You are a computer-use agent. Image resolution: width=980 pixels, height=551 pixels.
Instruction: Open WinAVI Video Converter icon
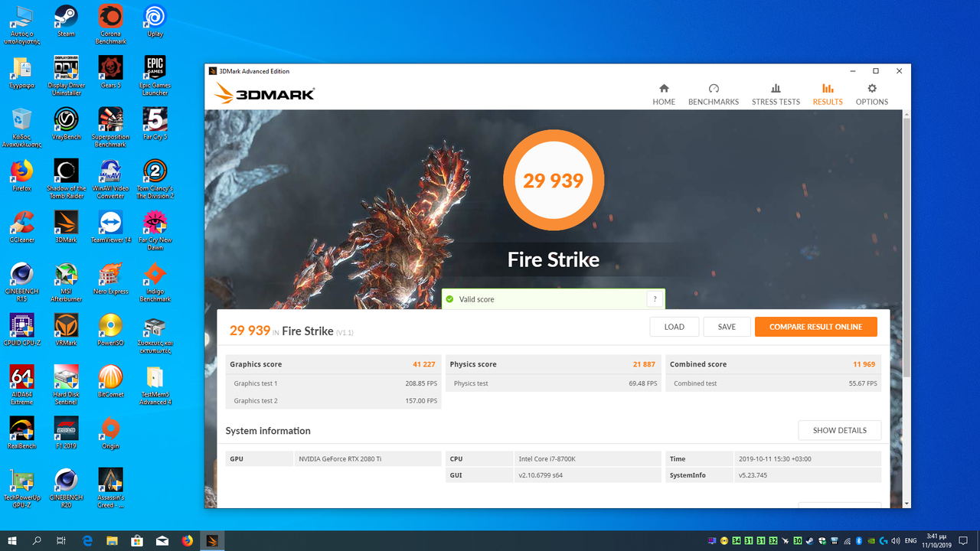click(x=110, y=178)
